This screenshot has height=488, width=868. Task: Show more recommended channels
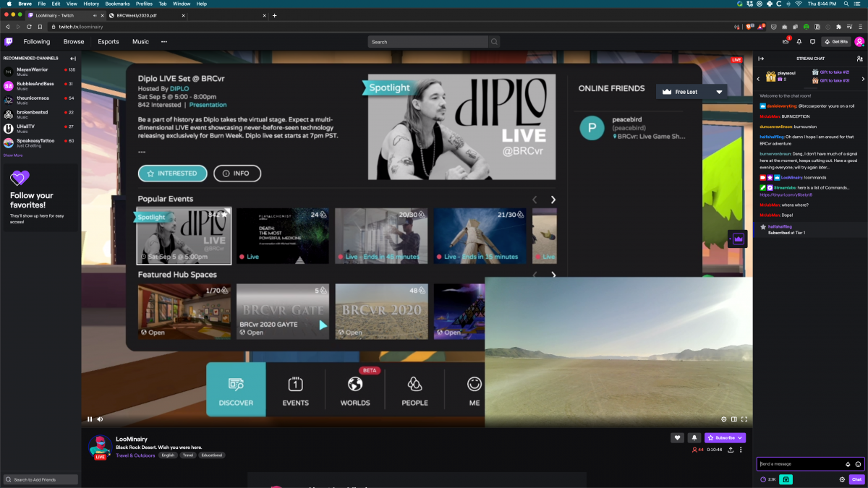(12, 155)
